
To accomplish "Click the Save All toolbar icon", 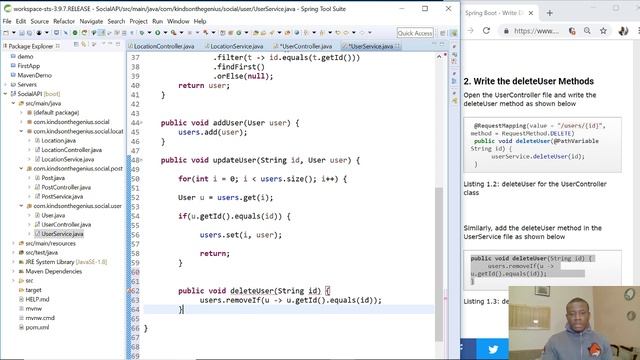I will (x=29, y=33).
